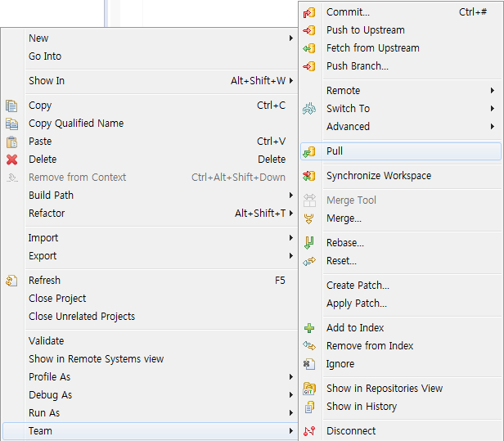This screenshot has height=441, width=504.
Task: Click the Ctrl+# shortcut next to Commit
Action: [x=473, y=12]
